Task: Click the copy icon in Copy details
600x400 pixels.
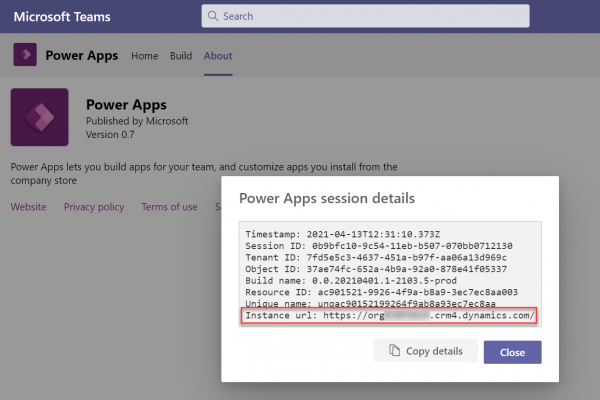Action: tap(395, 350)
